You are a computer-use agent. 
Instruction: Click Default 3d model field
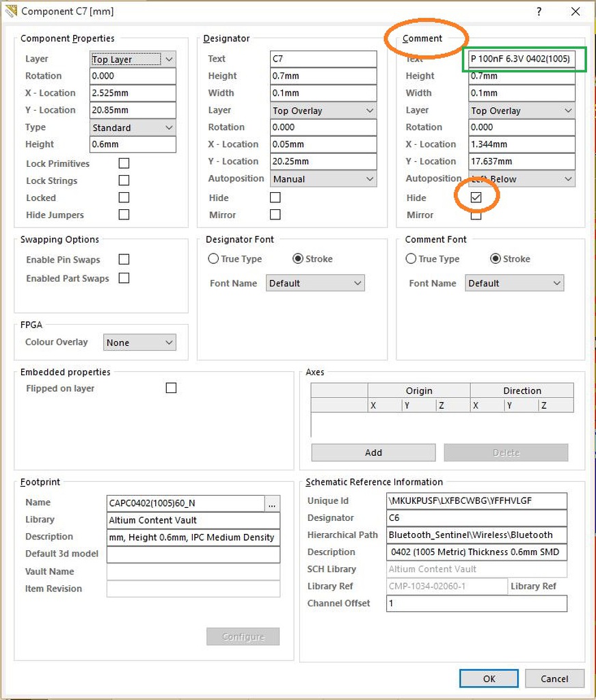(193, 554)
